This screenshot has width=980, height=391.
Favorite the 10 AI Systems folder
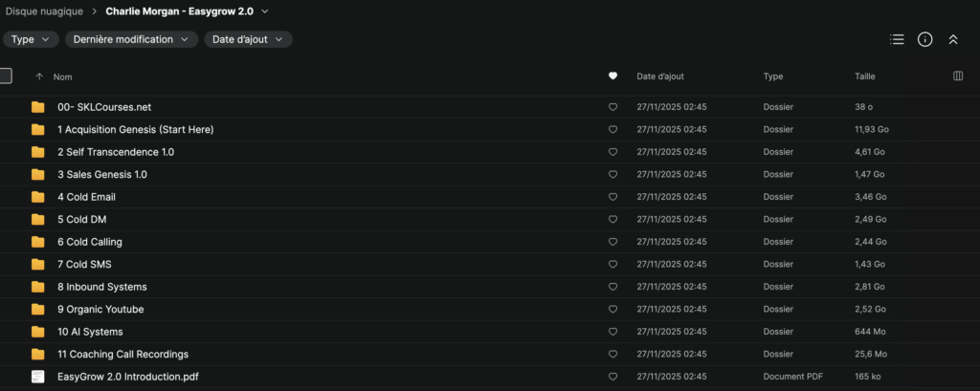click(612, 332)
